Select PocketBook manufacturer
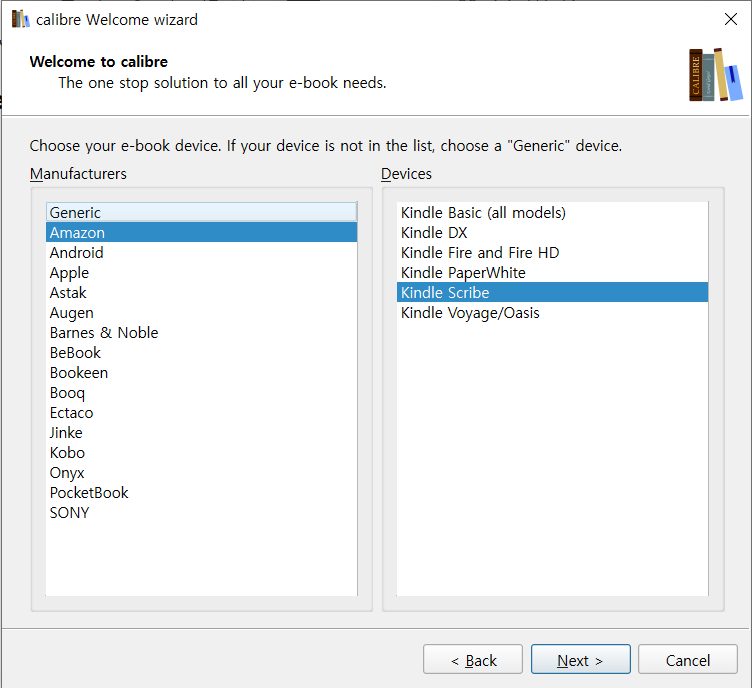This screenshot has width=752, height=688. coord(201,492)
